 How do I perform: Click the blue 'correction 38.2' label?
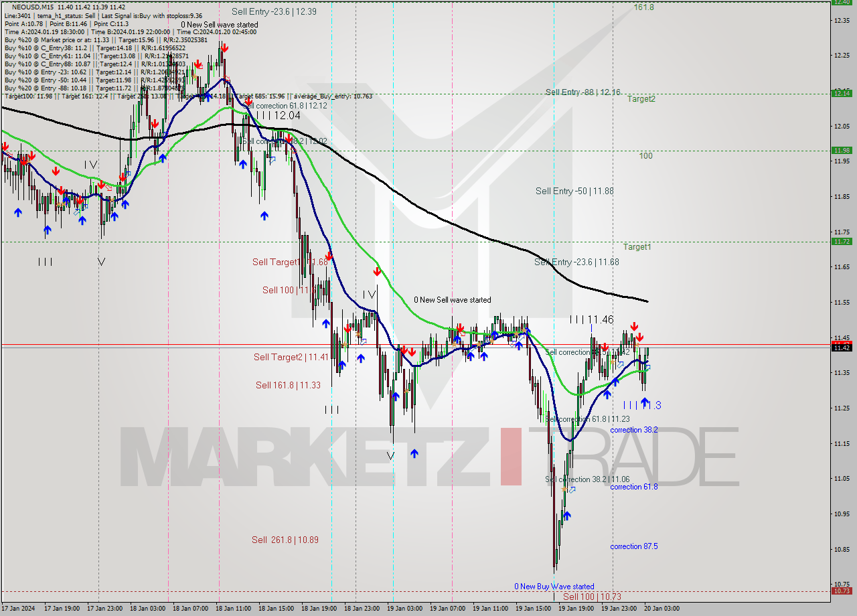click(x=633, y=430)
